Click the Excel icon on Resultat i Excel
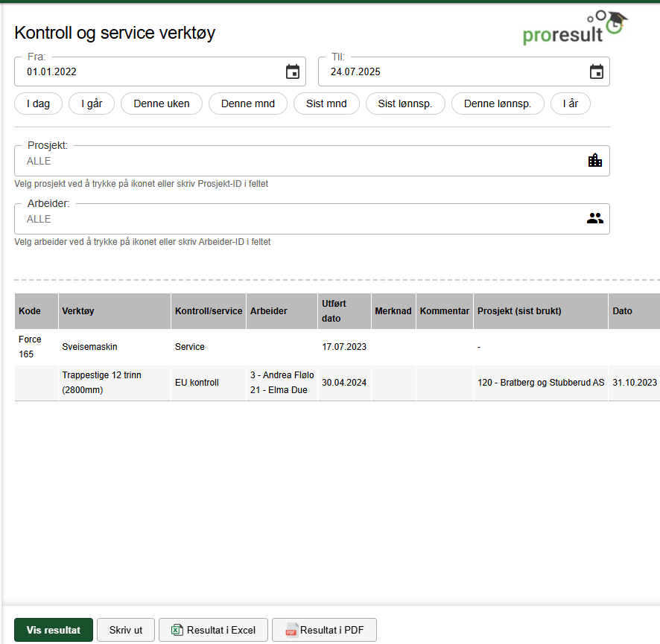Screen dimensions: 660x644 tap(177, 630)
